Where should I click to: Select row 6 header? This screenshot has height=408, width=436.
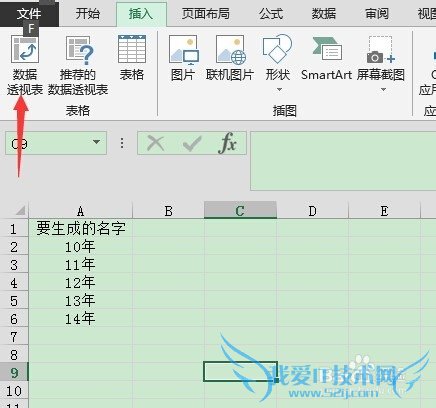point(14,319)
